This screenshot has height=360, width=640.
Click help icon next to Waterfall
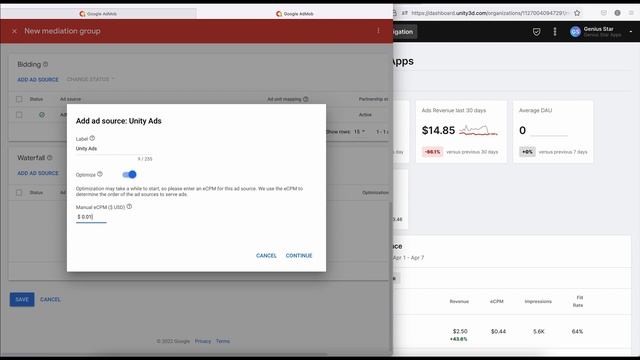49,158
